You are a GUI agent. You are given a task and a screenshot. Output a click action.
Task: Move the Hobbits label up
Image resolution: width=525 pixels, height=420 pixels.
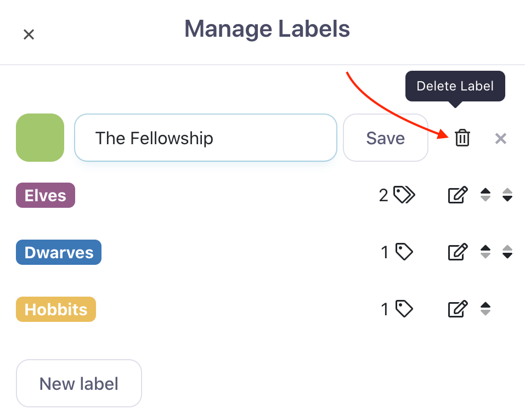click(486, 309)
